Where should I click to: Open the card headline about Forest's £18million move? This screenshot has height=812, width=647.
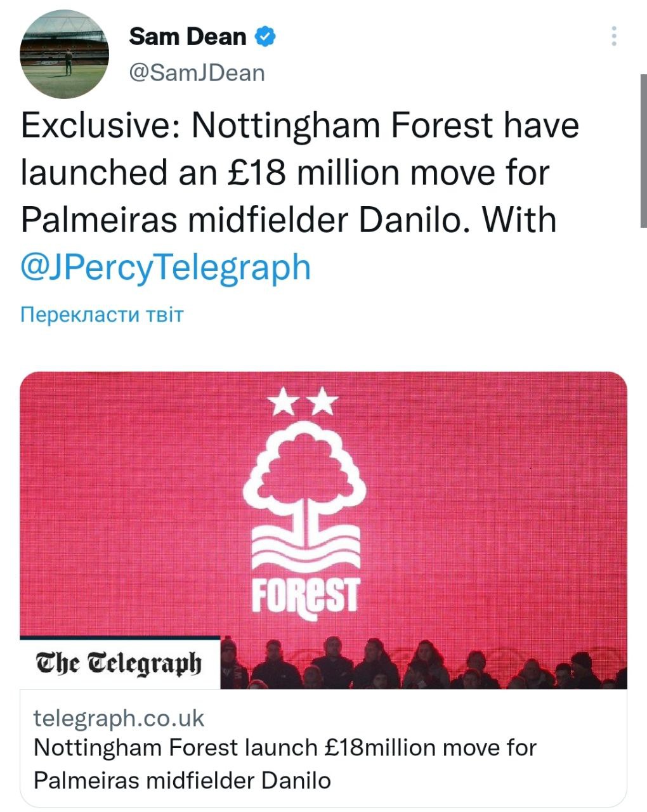coord(284,747)
